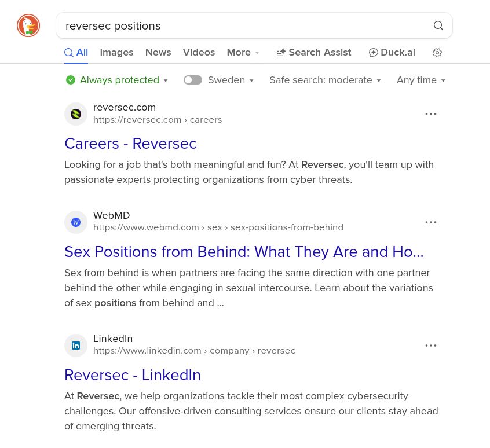Open Duck.ai chat

[392, 53]
